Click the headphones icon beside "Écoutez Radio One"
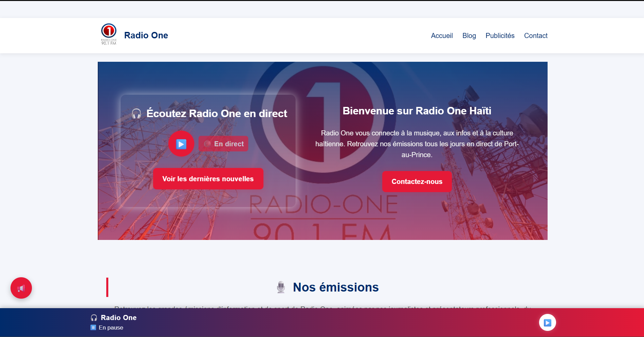Image resolution: width=644 pixels, height=337 pixels. pyautogui.click(x=136, y=113)
